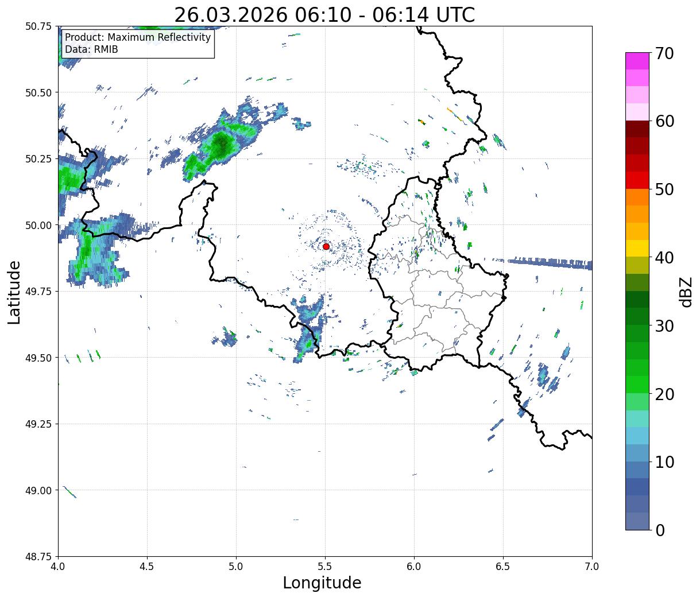Image resolution: width=700 pixels, height=597 pixels.
Task: Click the plot title with date and time
Action: (324, 14)
